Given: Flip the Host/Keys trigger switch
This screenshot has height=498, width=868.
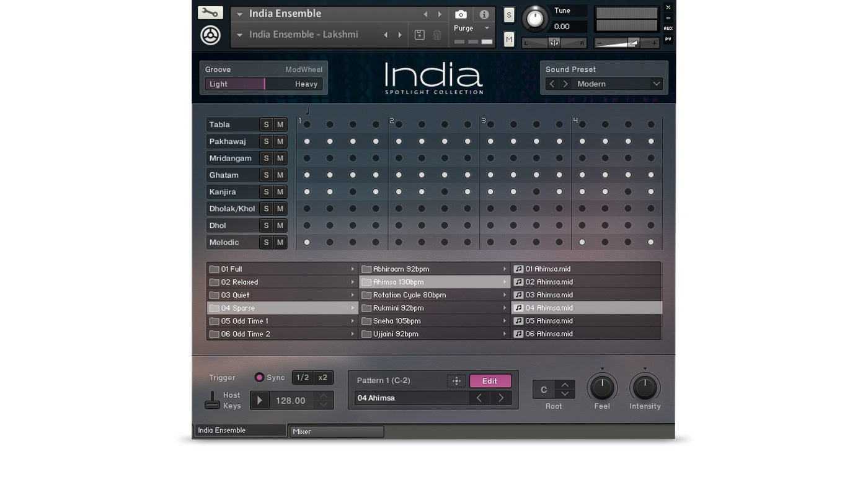Looking at the screenshot, I should [x=212, y=400].
